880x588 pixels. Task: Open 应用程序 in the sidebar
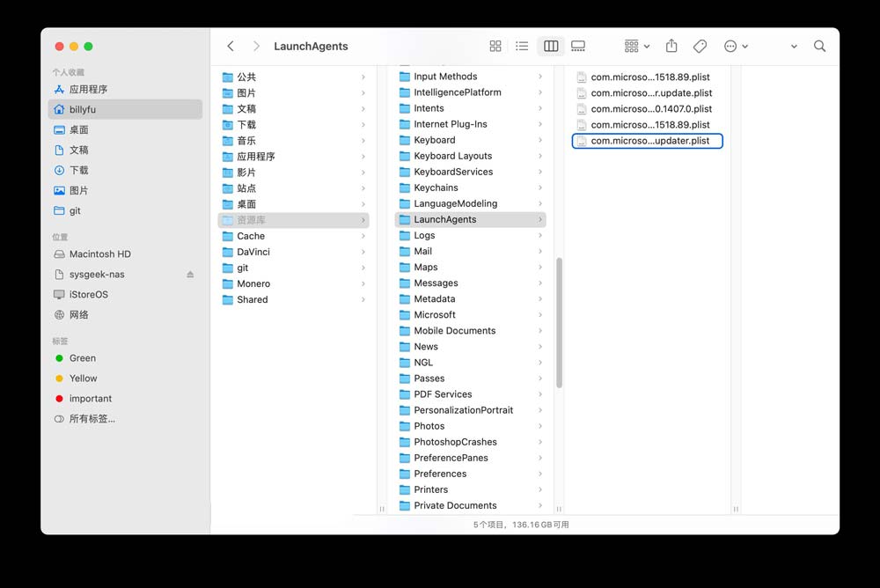[125, 89]
